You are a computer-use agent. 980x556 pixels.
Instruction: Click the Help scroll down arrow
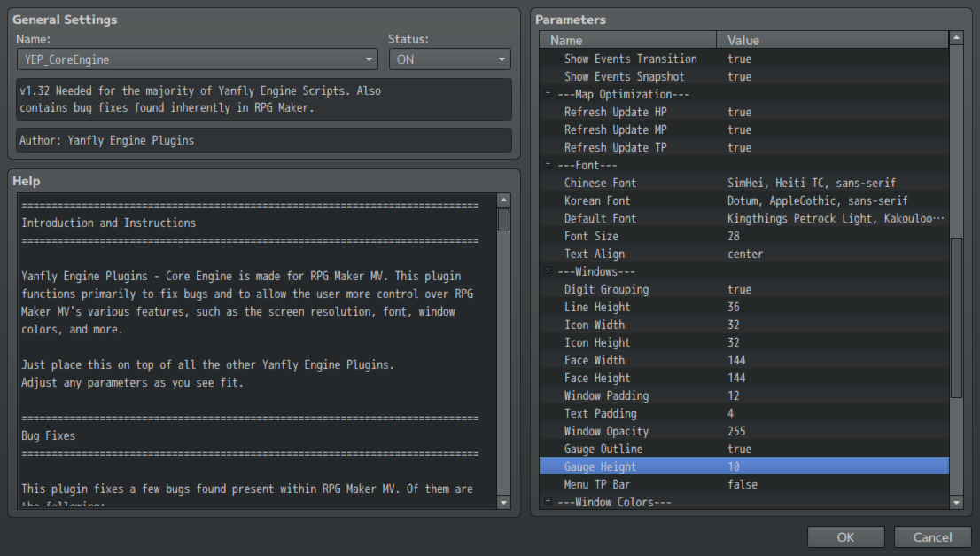[x=504, y=502]
